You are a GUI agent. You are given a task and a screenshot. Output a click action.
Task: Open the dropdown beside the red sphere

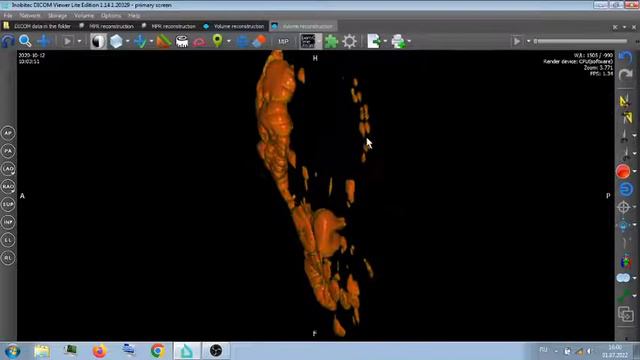tap(635, 171)
